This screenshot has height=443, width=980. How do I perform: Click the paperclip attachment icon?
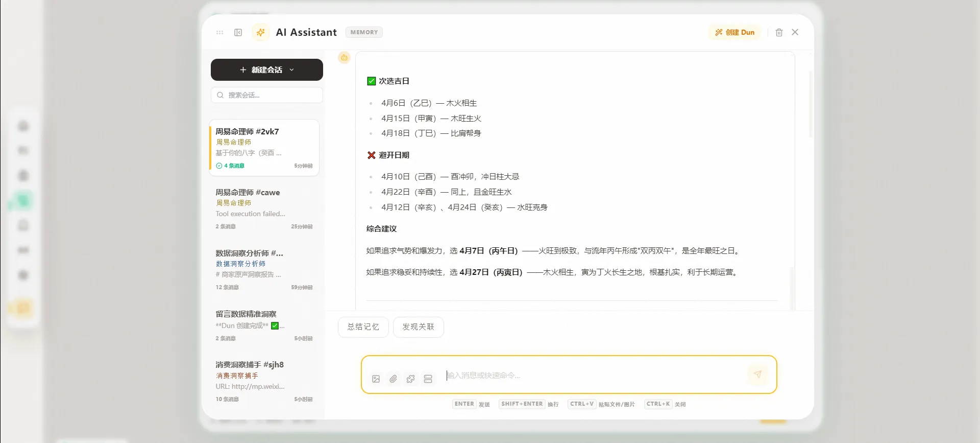tap(393, 379)
